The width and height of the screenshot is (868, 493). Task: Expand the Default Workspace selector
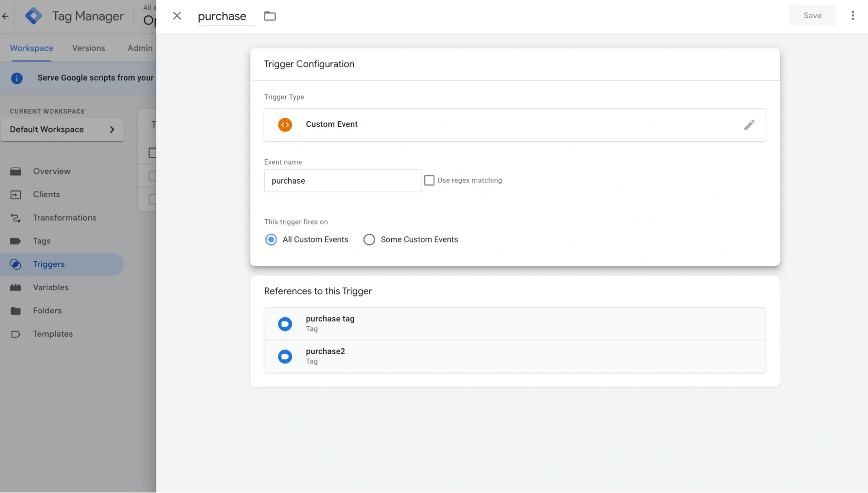click(62, 129)
